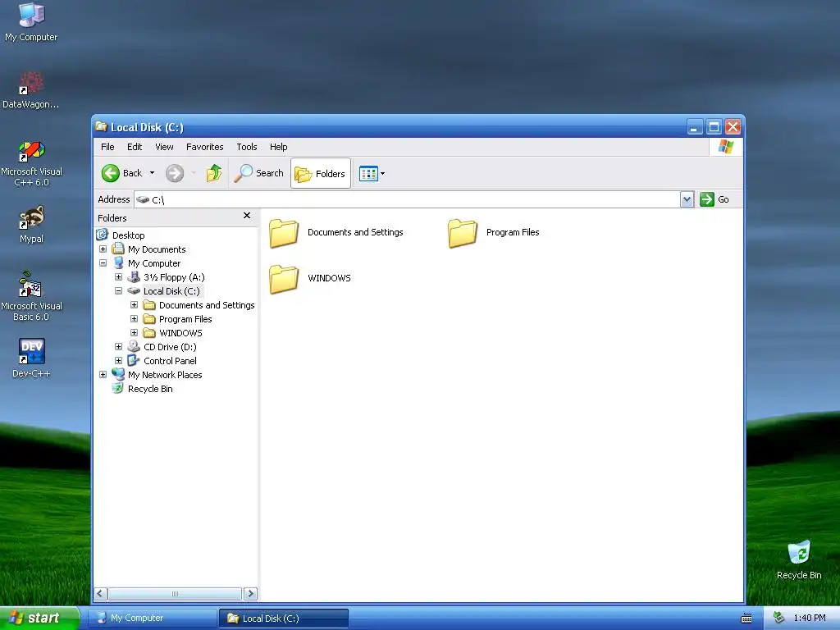The width and height of the screenshot is (840, 630).
Task: Open the File menu
Action: click(x=107, y=147)
